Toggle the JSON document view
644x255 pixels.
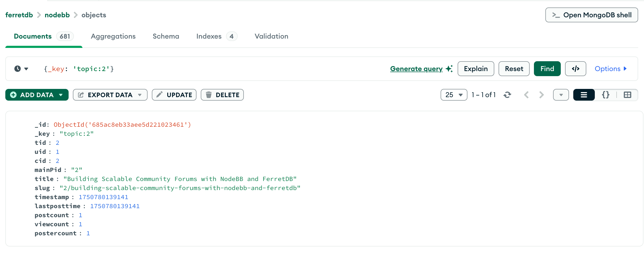click(605, 94)
